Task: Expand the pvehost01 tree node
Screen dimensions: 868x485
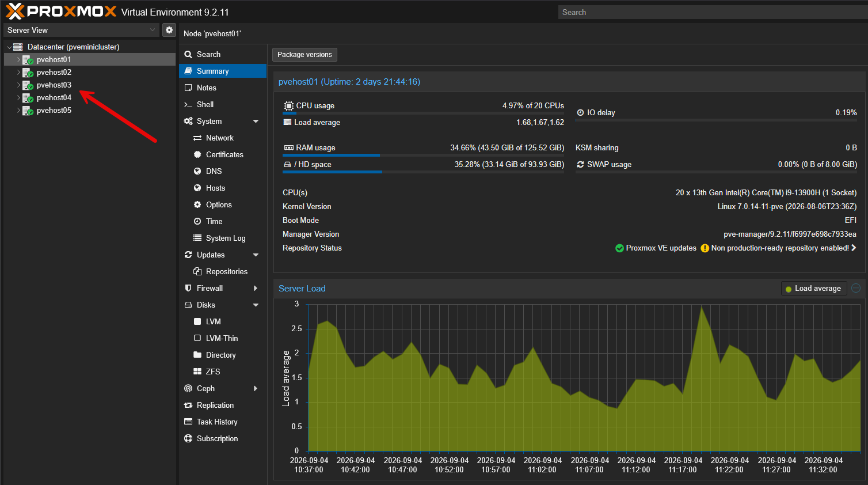Action: (x=18, y=59)
